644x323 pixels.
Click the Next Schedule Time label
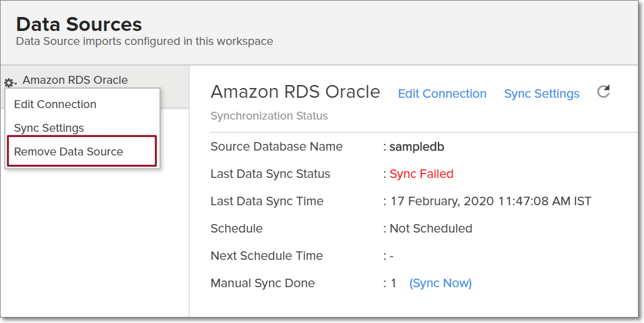pos(266,256)
